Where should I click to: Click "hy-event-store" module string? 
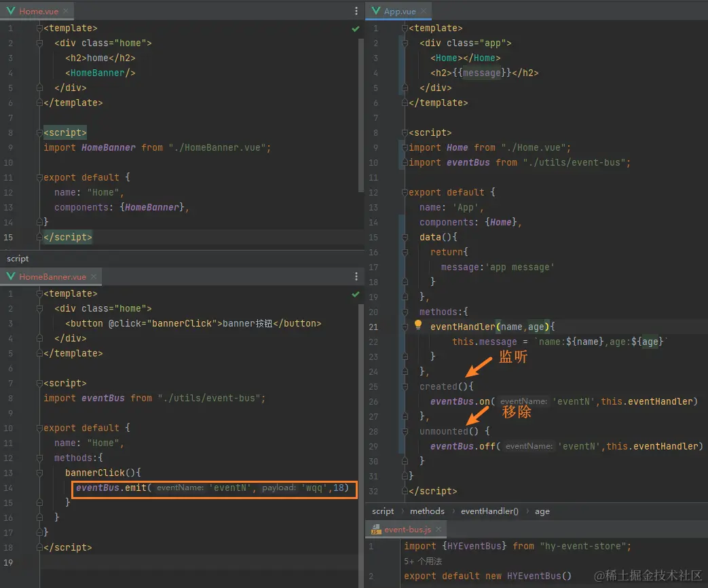point(582,546)
